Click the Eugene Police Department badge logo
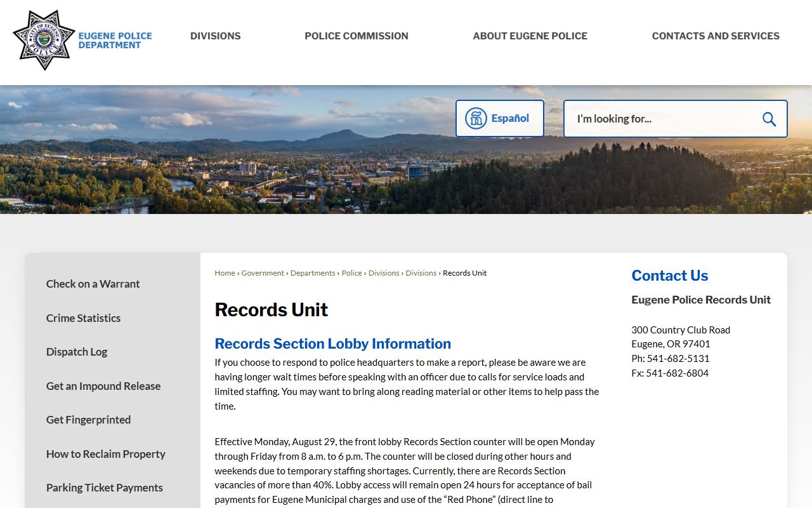 pyautogui.click(x=44, y=40)
